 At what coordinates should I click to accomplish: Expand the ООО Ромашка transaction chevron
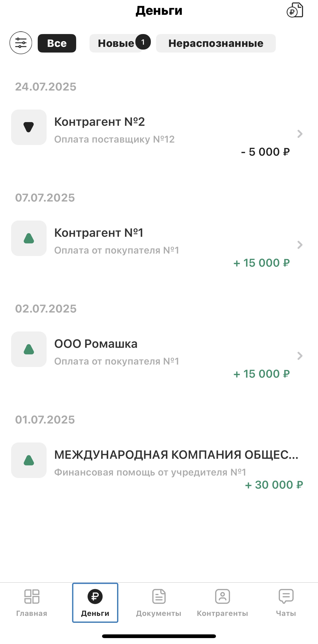(x=300, y=356)
